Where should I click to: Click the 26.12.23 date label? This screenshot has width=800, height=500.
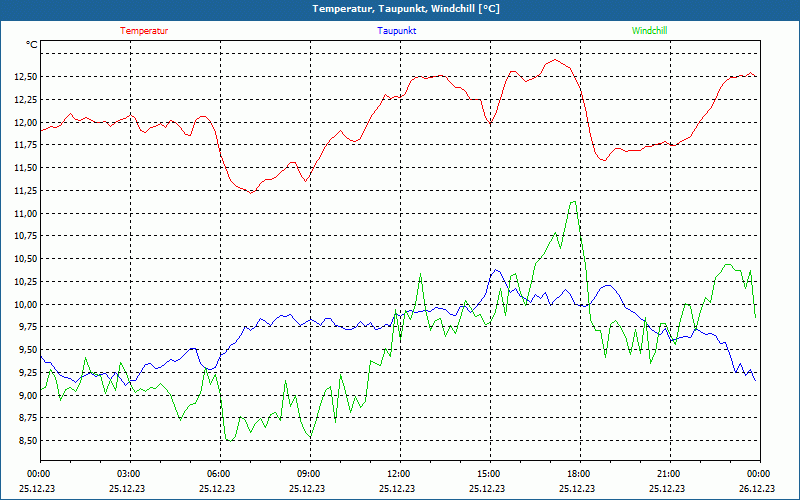click(757, 488)
